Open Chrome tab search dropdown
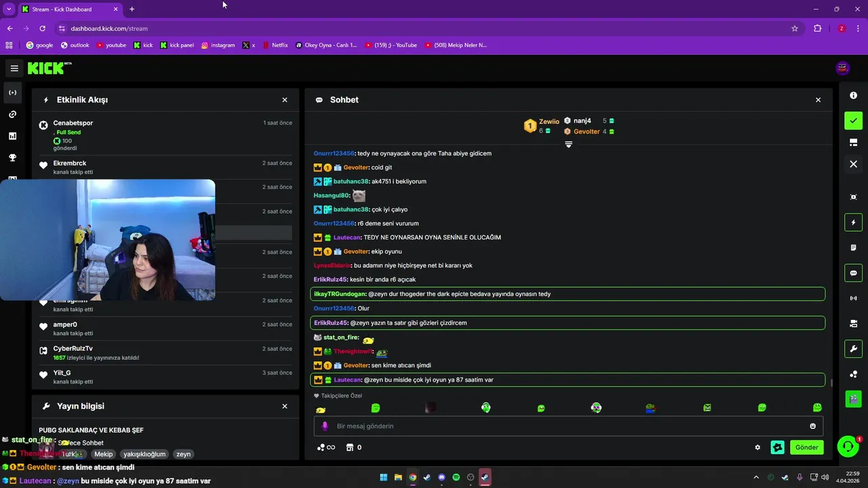 click(9, 9)
